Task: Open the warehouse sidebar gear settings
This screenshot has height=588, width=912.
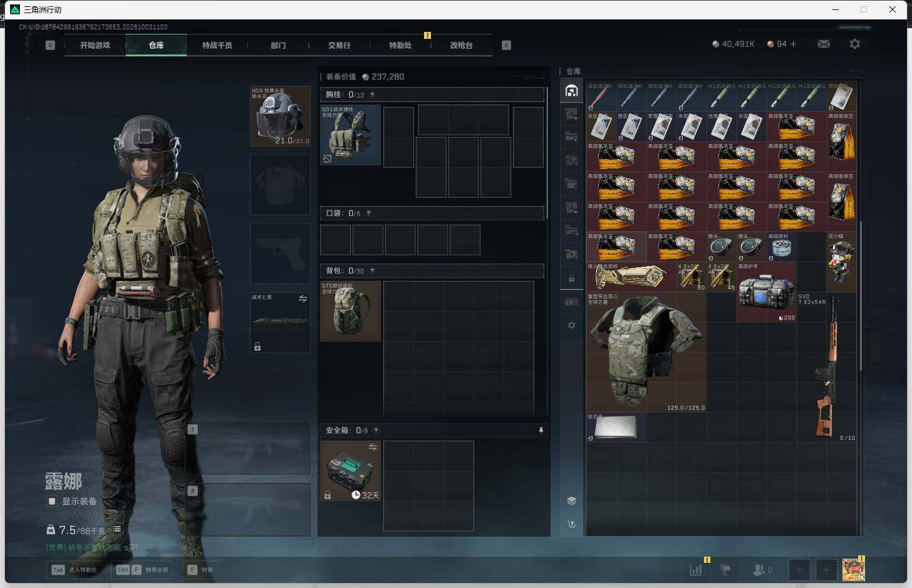Action: 571,326
